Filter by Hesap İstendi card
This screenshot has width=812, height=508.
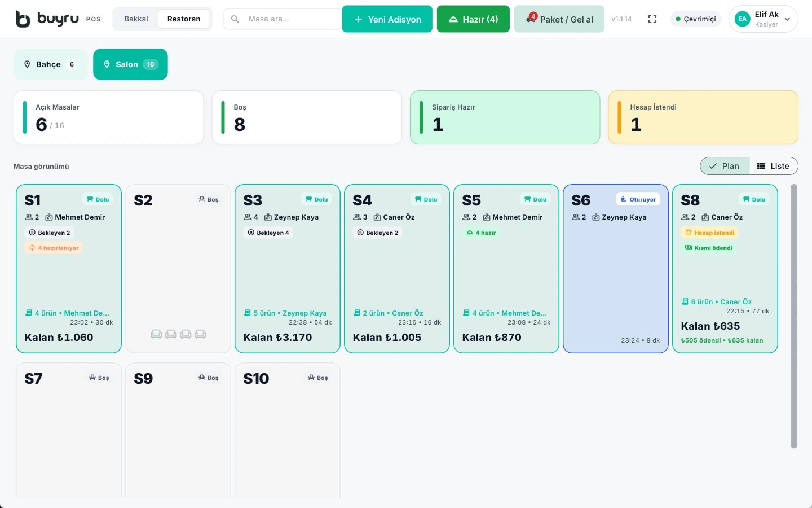tap(703, 117)
